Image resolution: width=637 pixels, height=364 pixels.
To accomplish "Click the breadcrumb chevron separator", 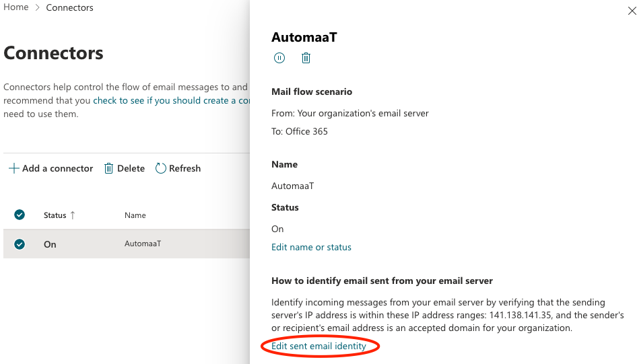I will click(38, 7).
